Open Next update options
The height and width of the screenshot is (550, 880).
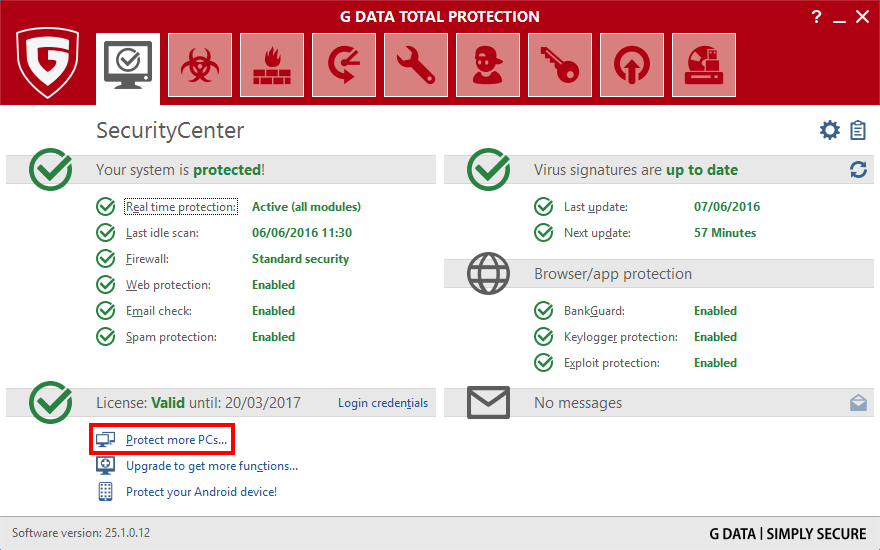tap(597, 233)
